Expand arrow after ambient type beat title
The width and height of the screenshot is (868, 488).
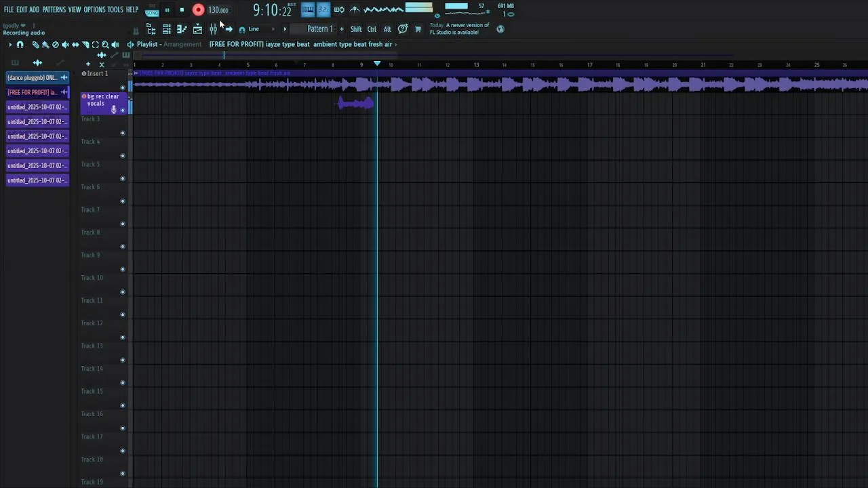point(396,44)
